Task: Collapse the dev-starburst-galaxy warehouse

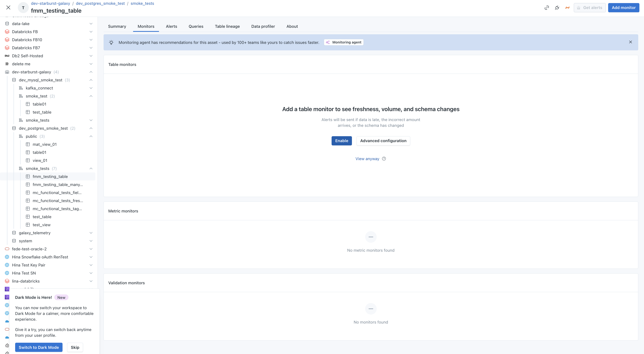Action: (x=91, y=72)
